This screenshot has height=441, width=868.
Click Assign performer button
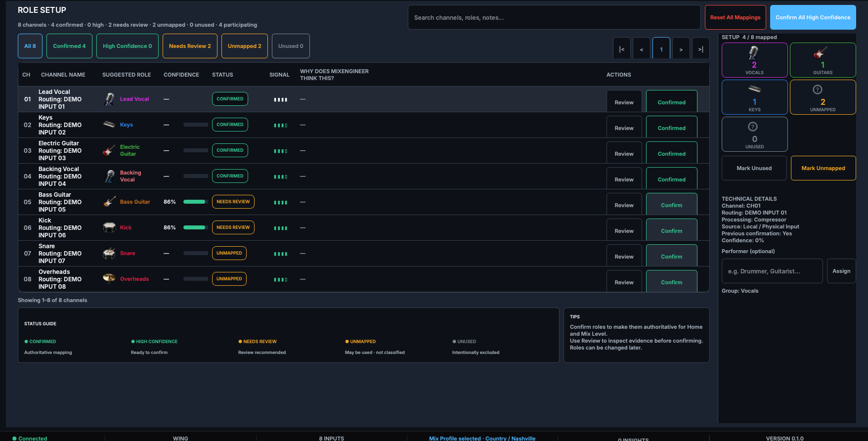click(841, 271)
